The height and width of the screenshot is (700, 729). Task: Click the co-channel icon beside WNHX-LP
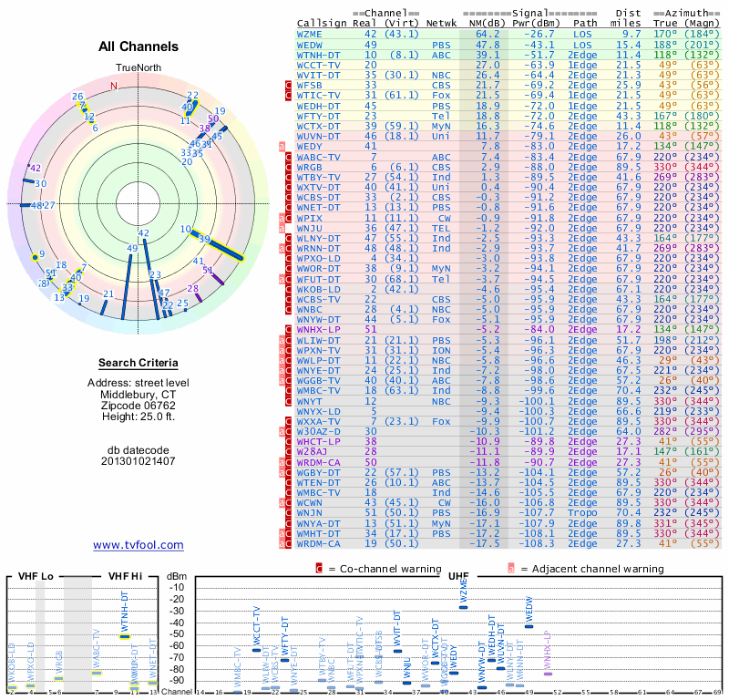[288, 329]
